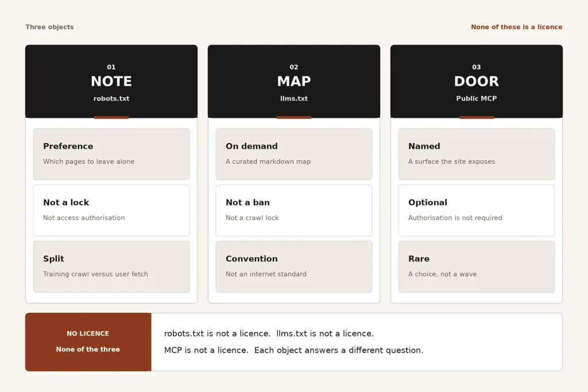Select the NOTE card title
The height and width of the screenshot is (392, 588).
point(111,81)
